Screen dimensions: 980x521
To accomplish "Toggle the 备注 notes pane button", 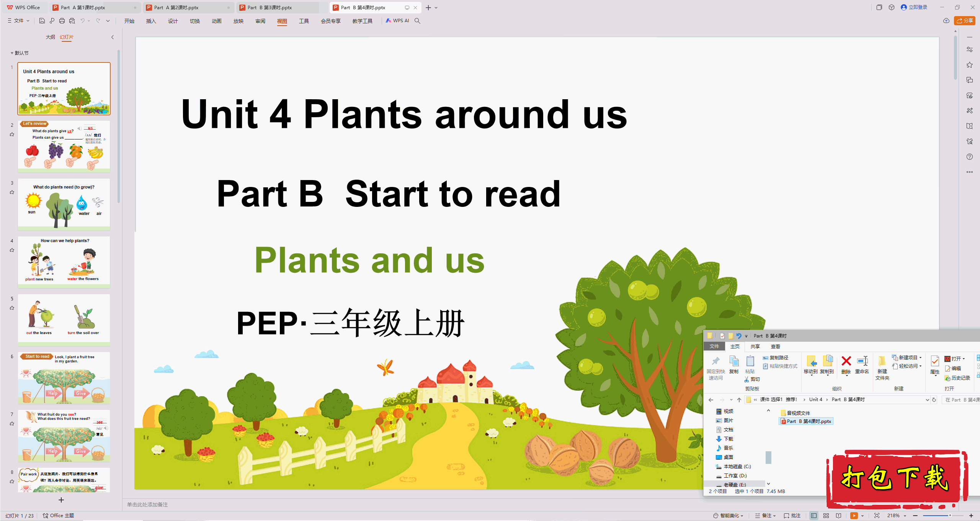I will 765,516.
